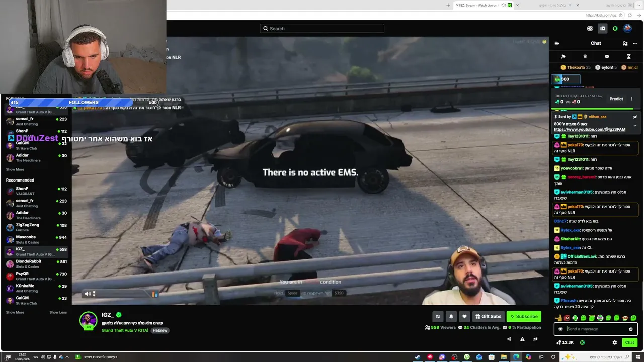Open the user profile avatar menu
Image resolution: width=644 pixels, height=362 pixels.
(x=627, y=29)
